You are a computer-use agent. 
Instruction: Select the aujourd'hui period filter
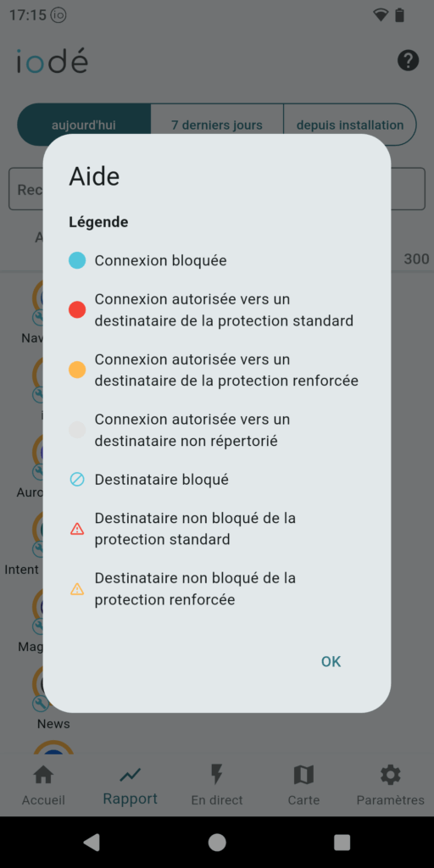point(84,125)
